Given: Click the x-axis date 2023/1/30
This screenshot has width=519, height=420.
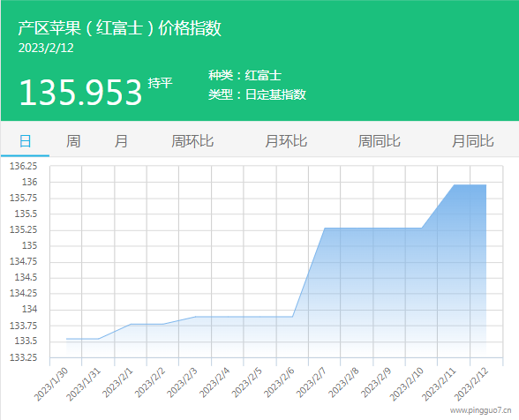Looking at the screenshot, I should pyautogui.click(x=51, y=384).
